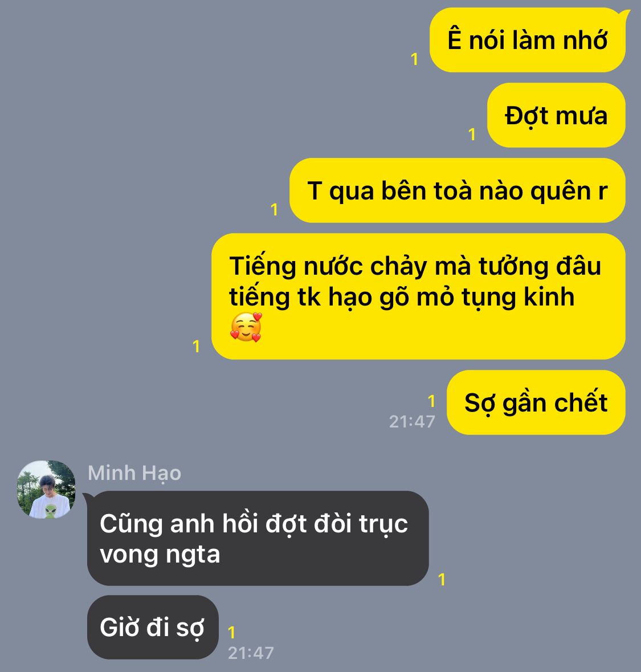
Task: Tap the 21:47 timestamp beside 'Sợ gần chết'
Action: [412, 422]
